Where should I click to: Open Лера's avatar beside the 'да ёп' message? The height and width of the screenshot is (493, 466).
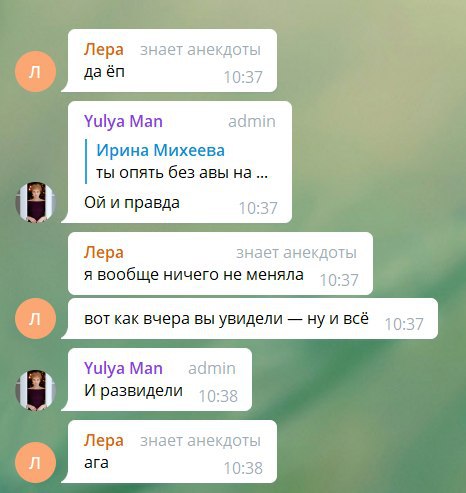click(35, 71)
